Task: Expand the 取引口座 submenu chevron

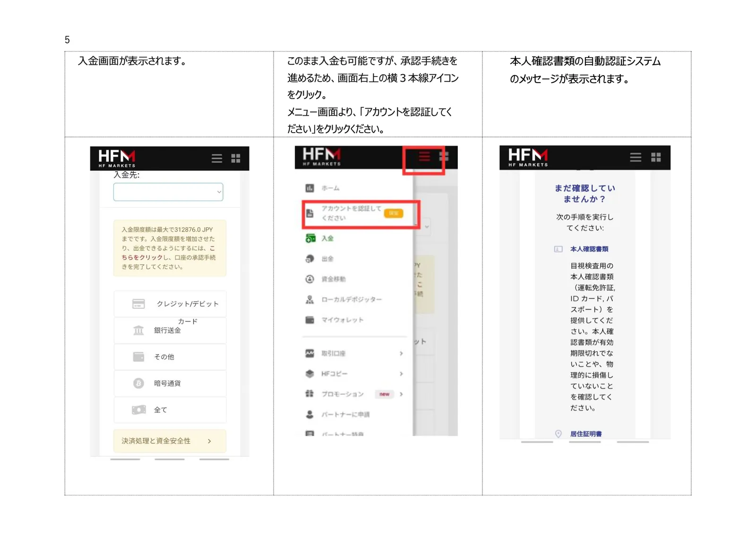Action: pos(401,353)
